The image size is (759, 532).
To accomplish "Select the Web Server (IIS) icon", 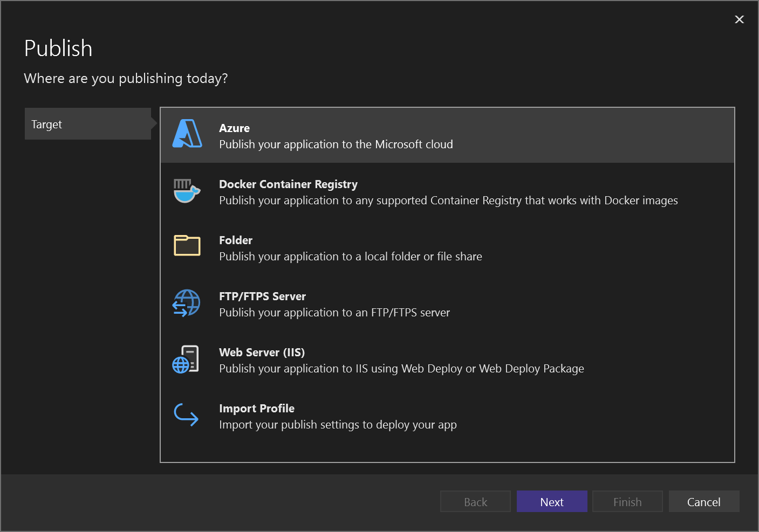I will (x=186, y=359).
